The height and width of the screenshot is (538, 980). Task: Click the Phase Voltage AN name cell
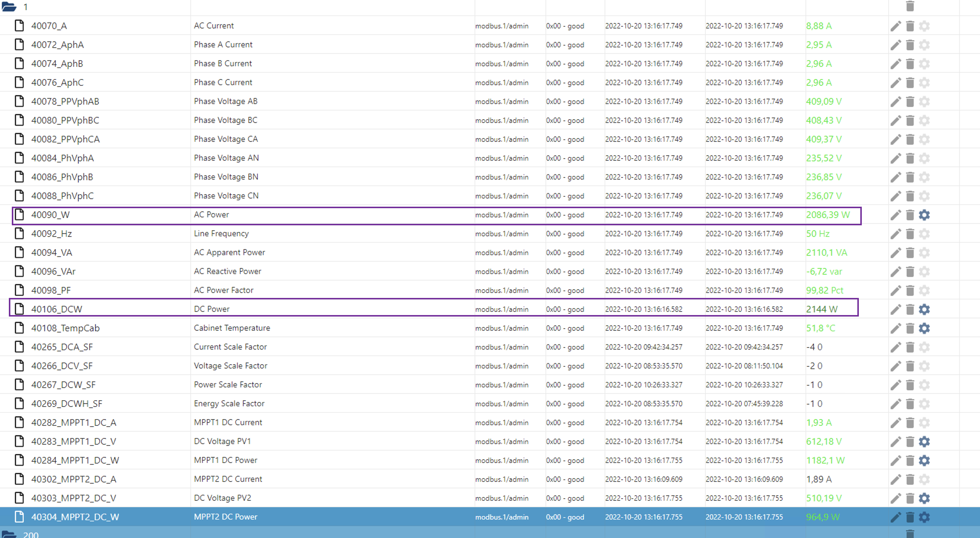[226, 158]
